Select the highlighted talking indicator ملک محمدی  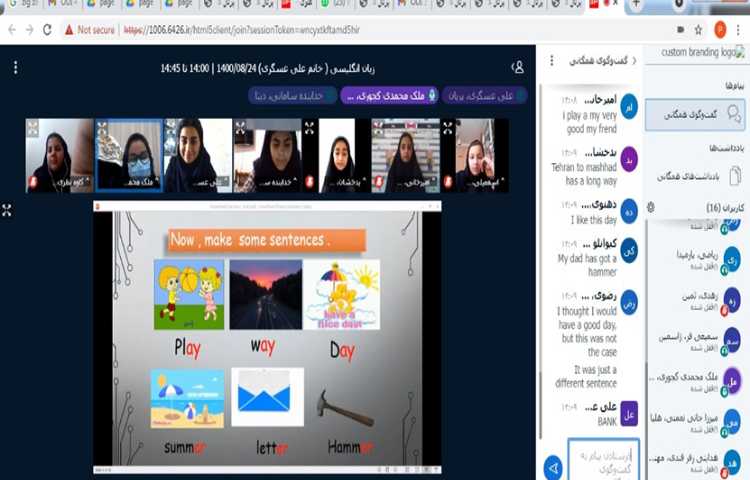click(x=389, y=96)
